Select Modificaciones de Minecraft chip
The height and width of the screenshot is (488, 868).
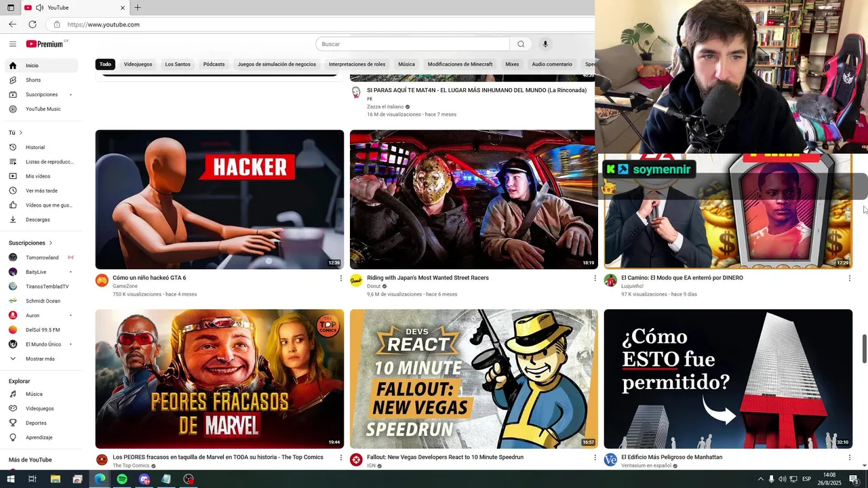coord(460,64)
